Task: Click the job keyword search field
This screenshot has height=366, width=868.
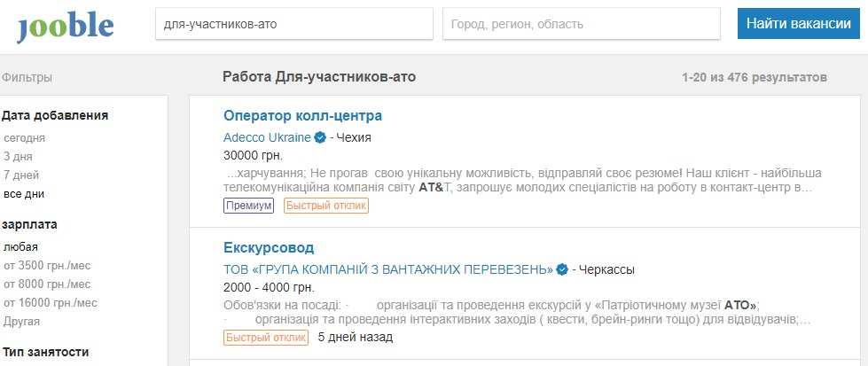Action: (293, 25)
